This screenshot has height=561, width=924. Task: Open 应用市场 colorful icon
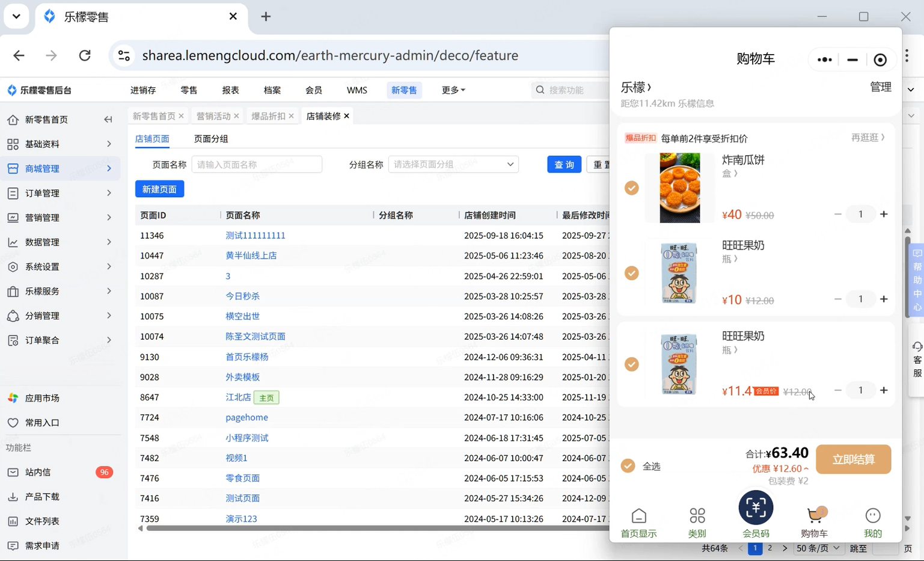(x=13, y=398)
